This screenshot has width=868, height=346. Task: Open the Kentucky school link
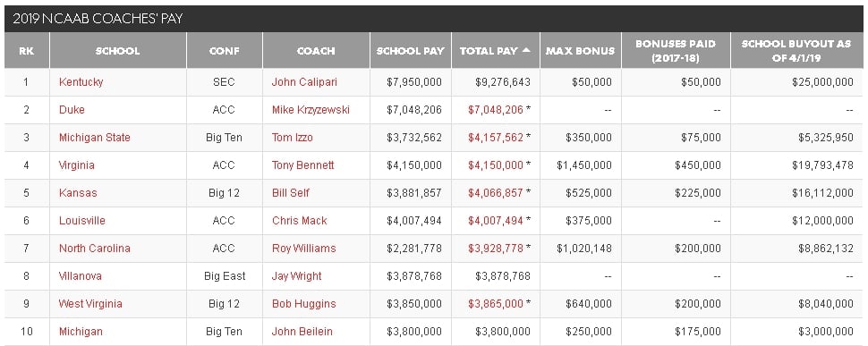[x=81, y=81]
